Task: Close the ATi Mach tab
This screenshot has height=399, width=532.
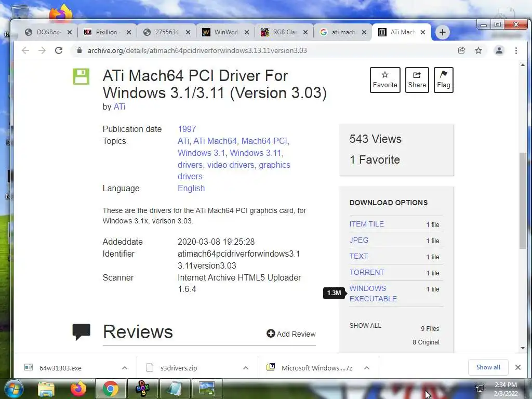Action: pyautogui.click(x=423, y=32)
